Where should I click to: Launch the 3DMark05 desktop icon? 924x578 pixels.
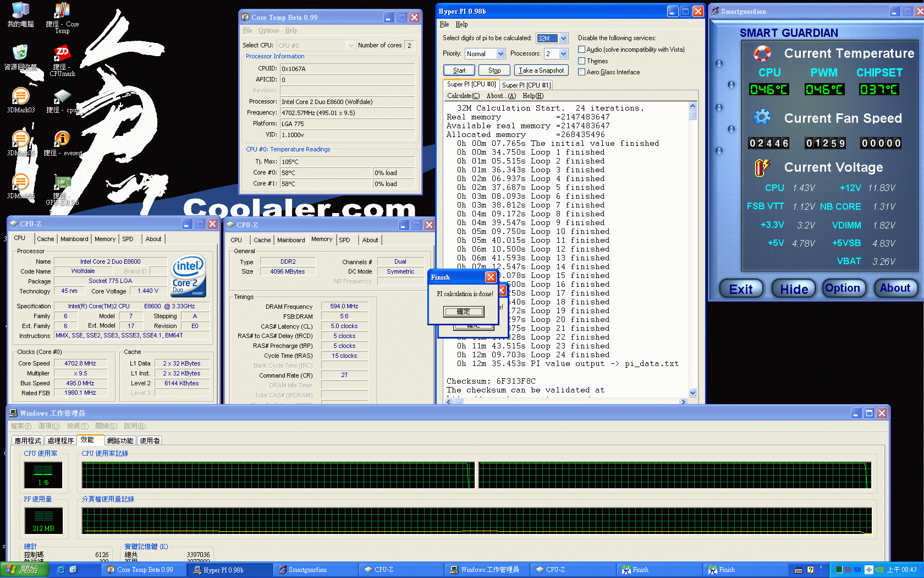coord(20,143)
